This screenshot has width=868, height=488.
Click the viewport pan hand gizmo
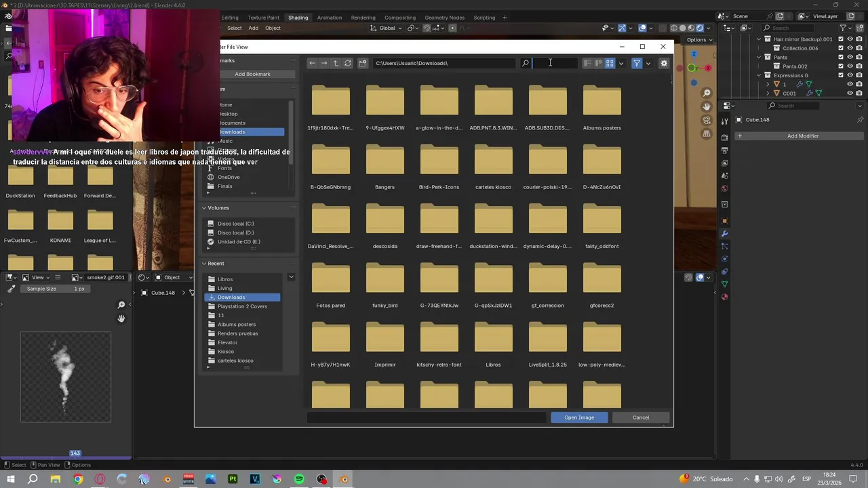(x=707, y=106)
